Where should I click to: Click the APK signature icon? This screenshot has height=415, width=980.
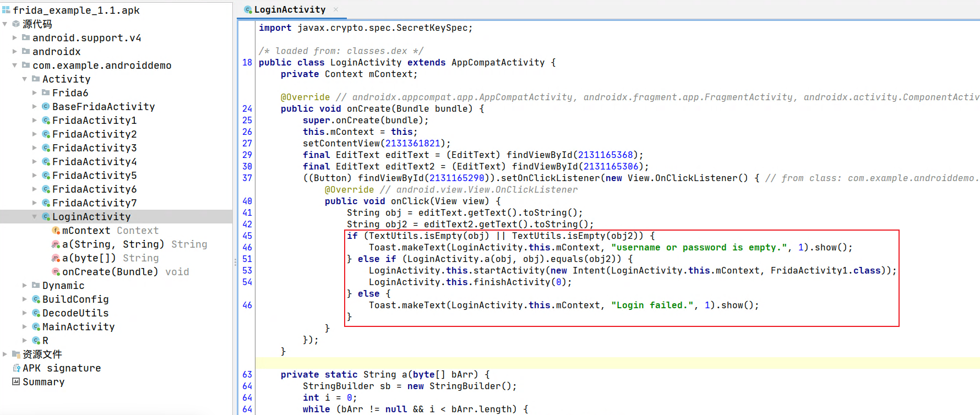[16, 368]
